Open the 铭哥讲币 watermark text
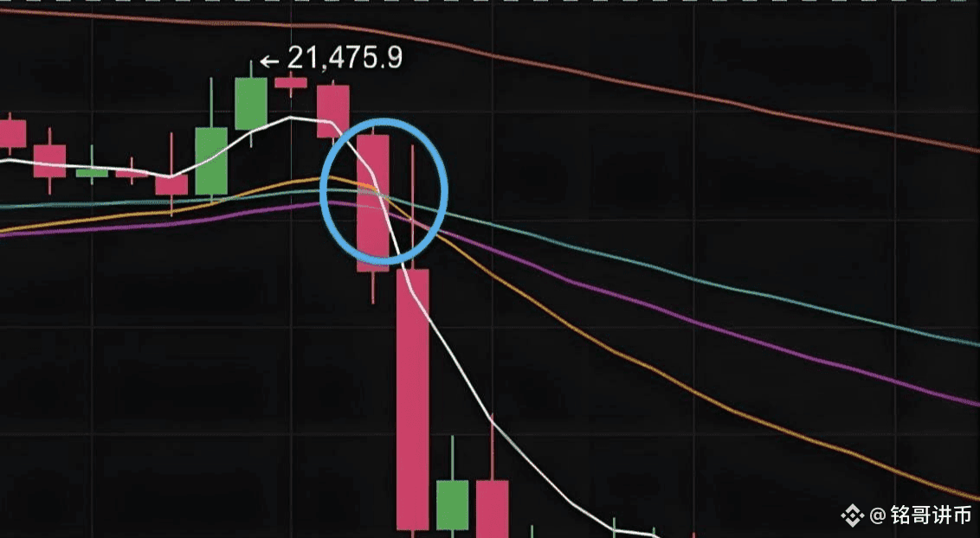Viewport: 980px width, 538px height. click(931, 515)
